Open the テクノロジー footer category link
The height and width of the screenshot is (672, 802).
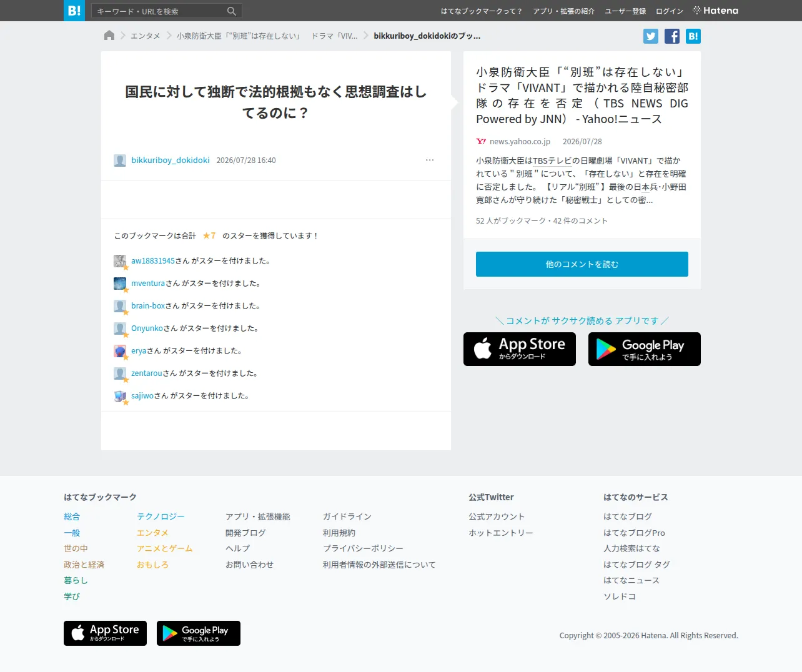(161, 516)
